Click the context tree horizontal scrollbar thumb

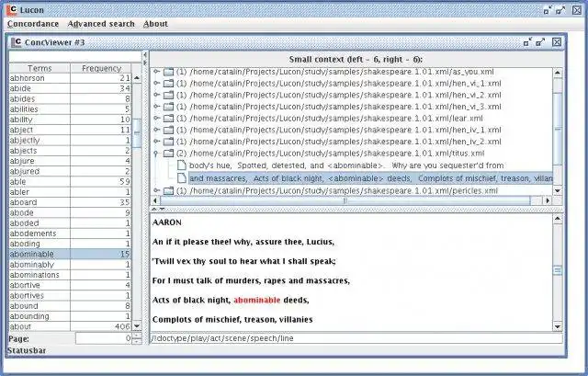345,200
